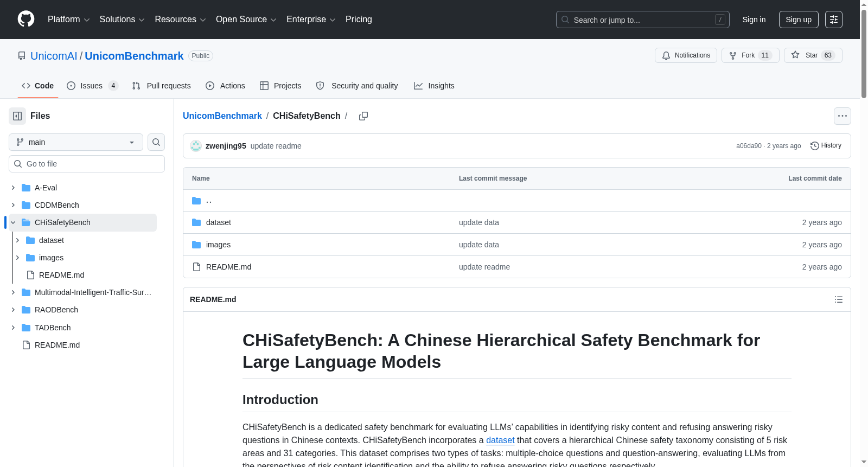Switch to the Projects tab
This screenshot has height=467, width=868.
280,86
